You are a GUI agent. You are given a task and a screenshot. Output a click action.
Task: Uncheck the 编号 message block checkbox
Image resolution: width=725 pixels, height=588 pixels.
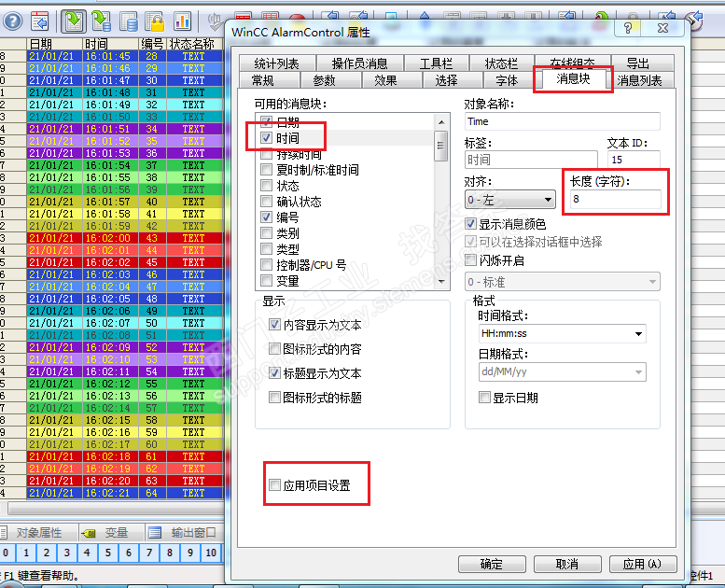[x=266, y=217]
